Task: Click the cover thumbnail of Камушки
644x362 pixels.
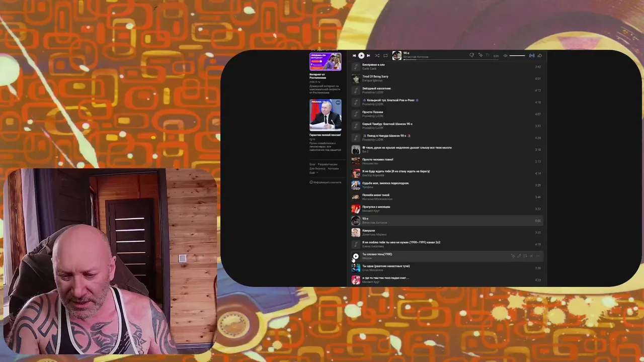Action: click(x=356, y=232)
